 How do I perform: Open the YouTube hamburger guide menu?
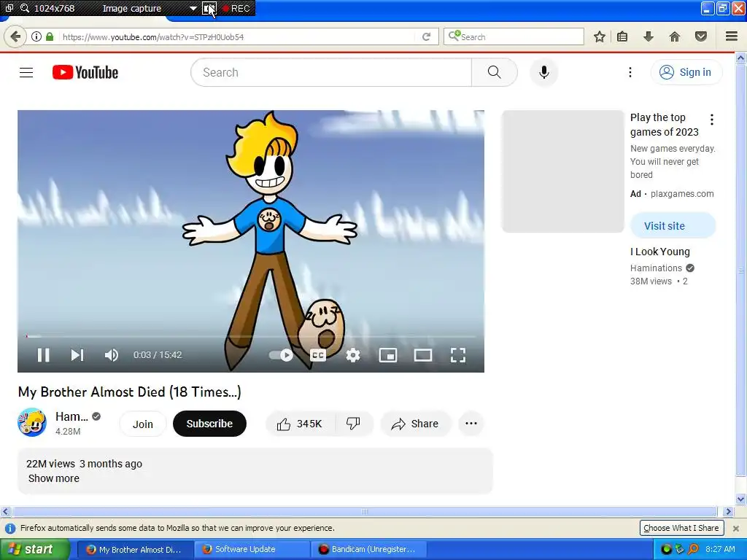(x=26, y=72)
